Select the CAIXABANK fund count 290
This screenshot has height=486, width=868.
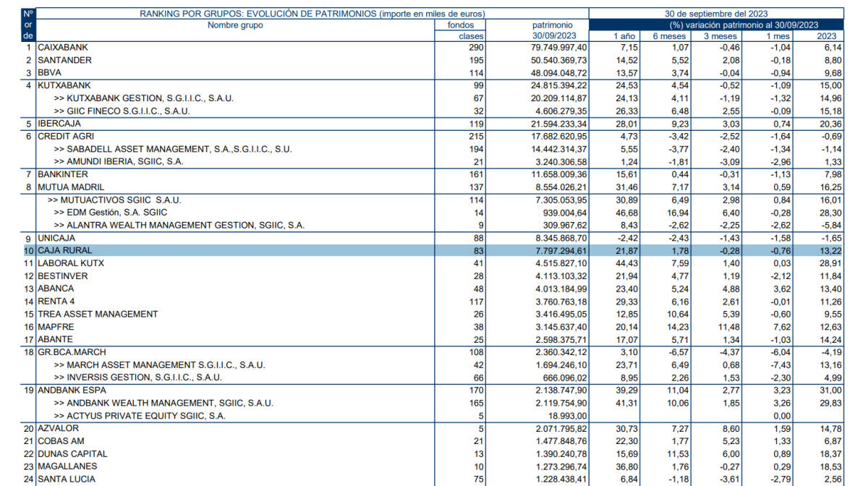(x=476, y=48)
